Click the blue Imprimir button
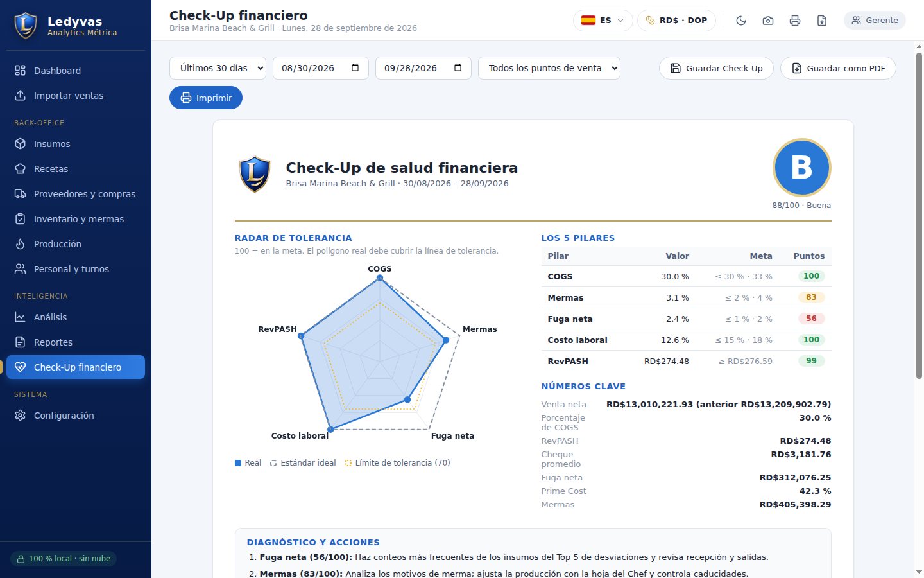The height and width of the screenshot is (578, 924). pyautogui.click(x=206, y=98)
